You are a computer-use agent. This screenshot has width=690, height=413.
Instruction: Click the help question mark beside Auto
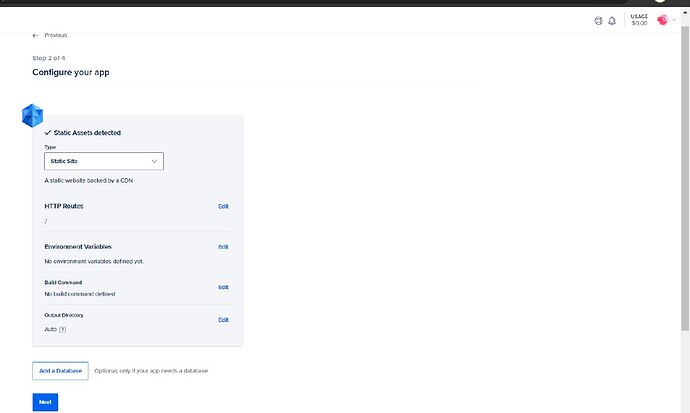[x=62, y=329]
